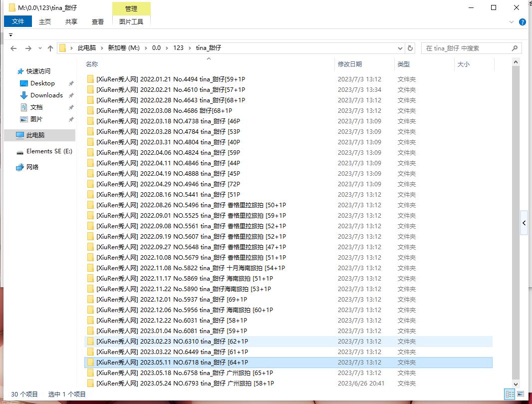Open Downloads in quick access

[x=46, y=95]
